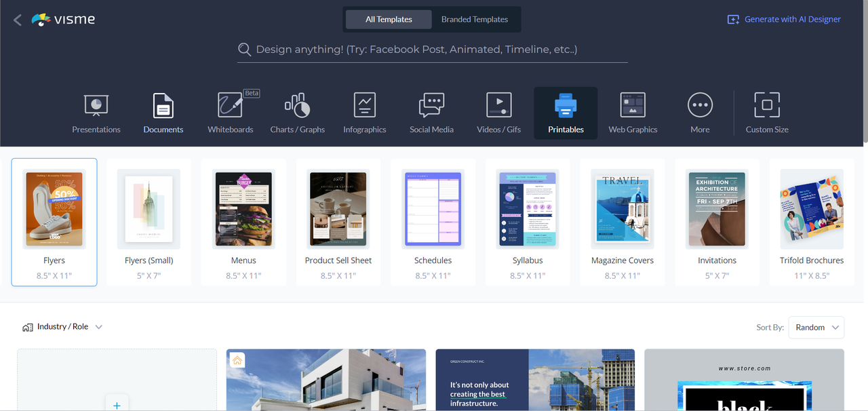868x411 pixels.
Task: Click the vertical page scrollbar
Action: click(x=865, y=72)
